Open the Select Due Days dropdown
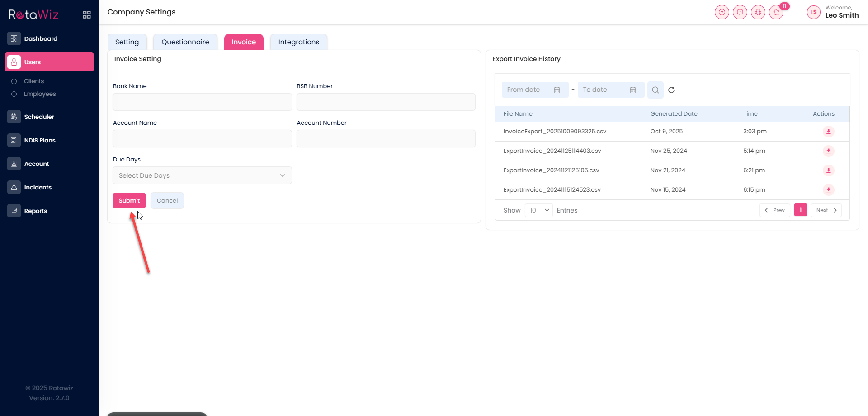The width and height of the screenshot is (868, 416). [202, 175]
